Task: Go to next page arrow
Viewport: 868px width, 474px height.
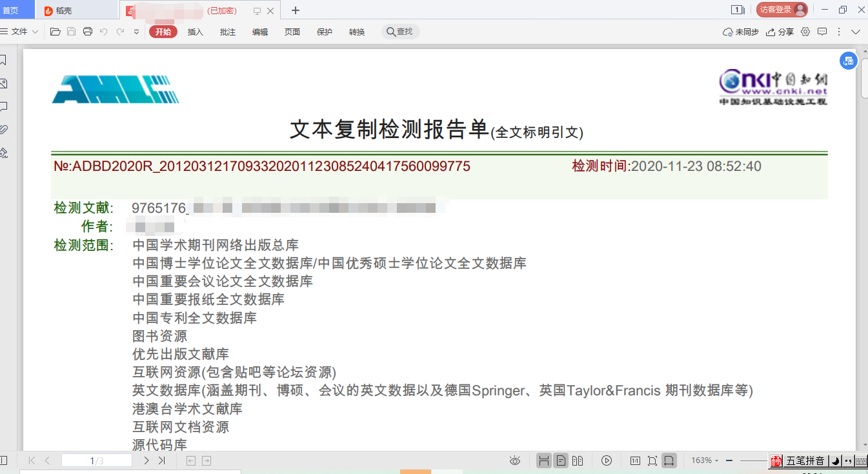Action: [146, 460]
